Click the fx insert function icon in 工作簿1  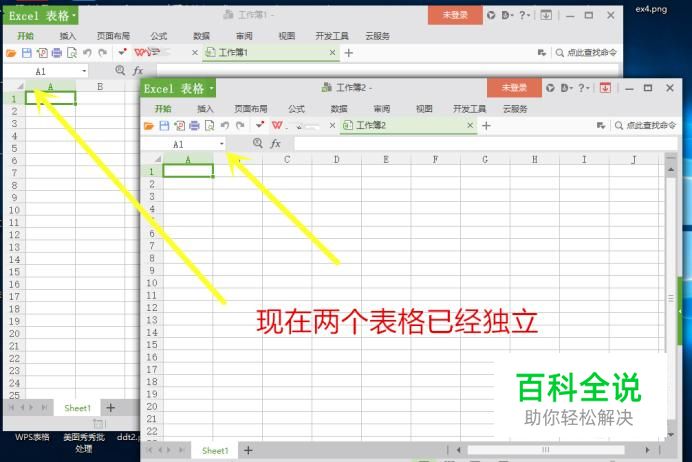pyautogui.click(x=138, y=71)
